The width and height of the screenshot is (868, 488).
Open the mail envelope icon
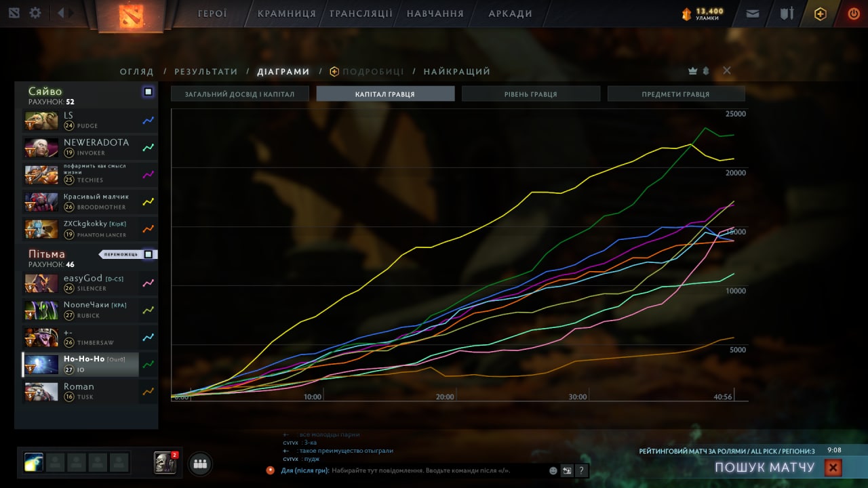pos(753,13)
